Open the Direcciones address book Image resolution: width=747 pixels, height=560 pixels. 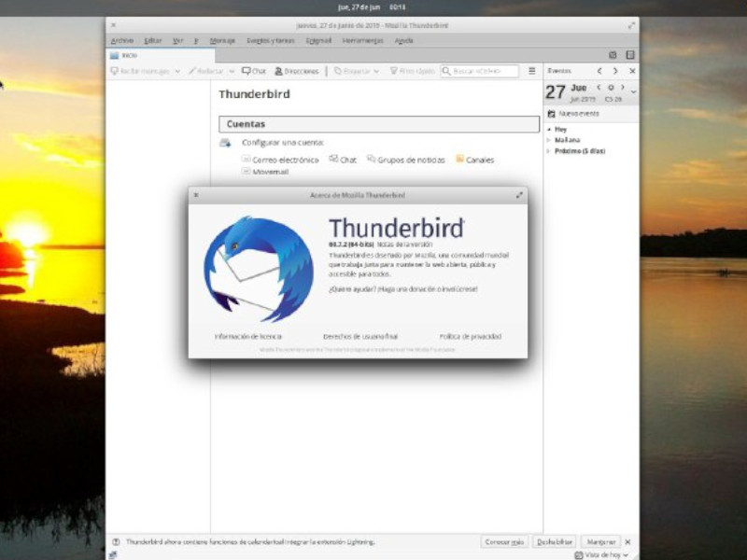278,71
